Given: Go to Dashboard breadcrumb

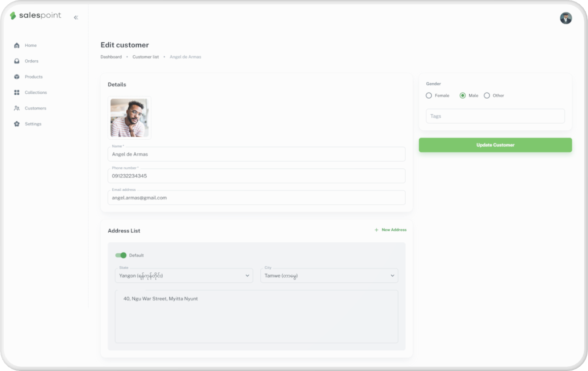Looking at the screenshot, I should (x=111, y=57).
